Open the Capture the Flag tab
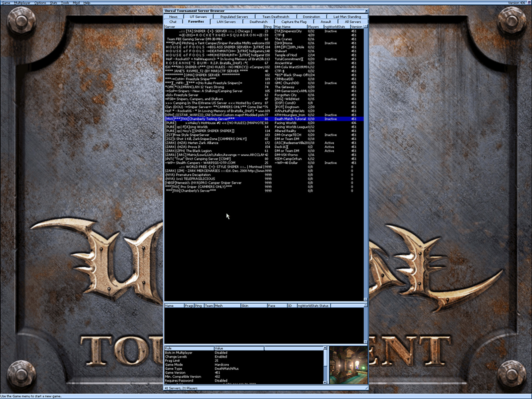This screenshot has width=532, height=399. click(294, 22)
